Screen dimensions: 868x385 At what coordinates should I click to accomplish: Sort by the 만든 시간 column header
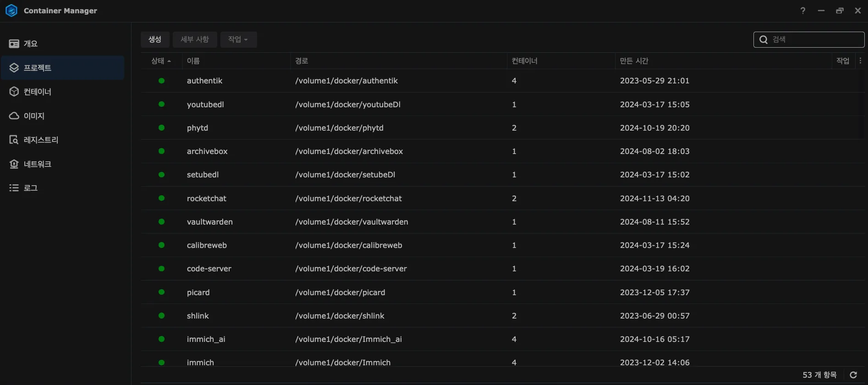634,61
